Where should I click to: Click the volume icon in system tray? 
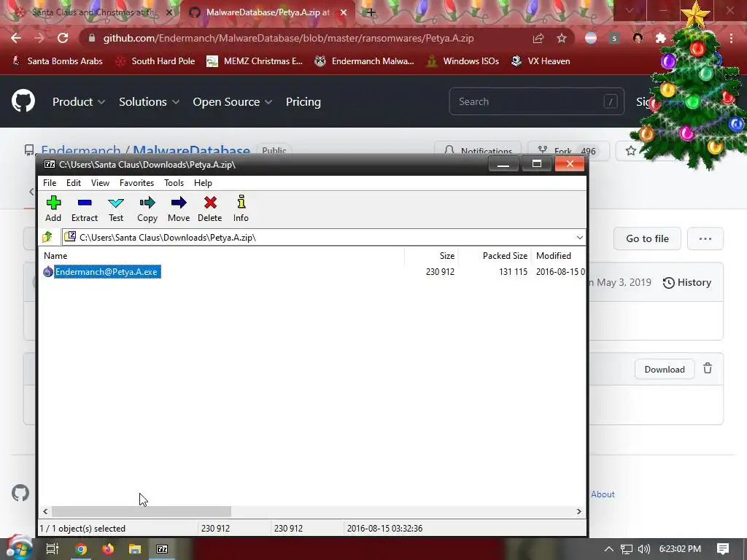[644, 549]
